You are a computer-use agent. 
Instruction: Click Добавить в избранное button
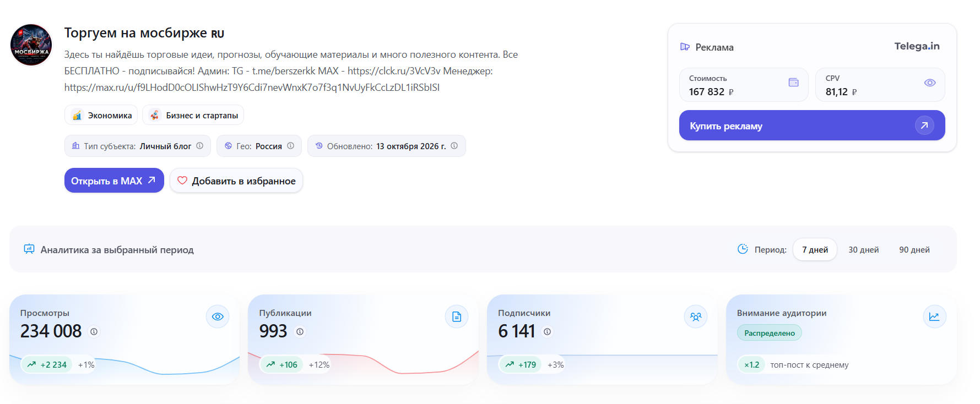click(236, 181)
